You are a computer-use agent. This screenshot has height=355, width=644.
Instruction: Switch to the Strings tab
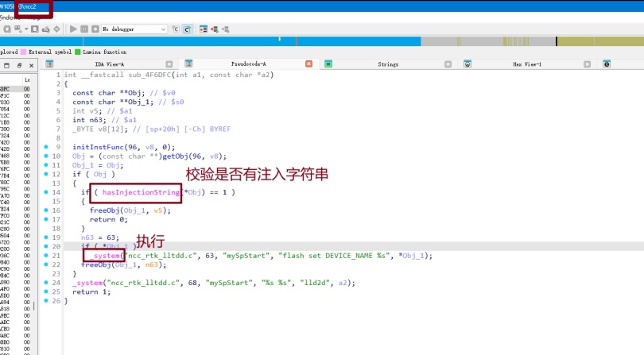coord(387,64)
